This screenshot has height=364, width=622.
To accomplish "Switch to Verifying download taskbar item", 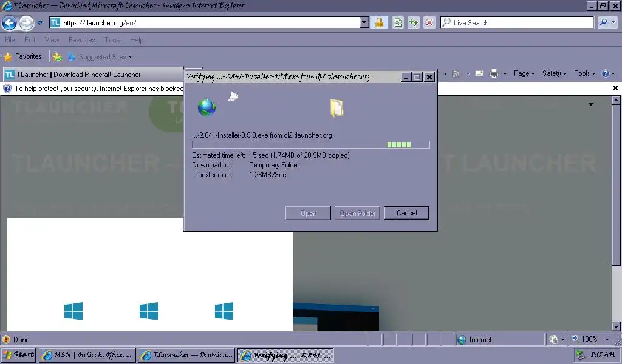I will pos(285,356).
